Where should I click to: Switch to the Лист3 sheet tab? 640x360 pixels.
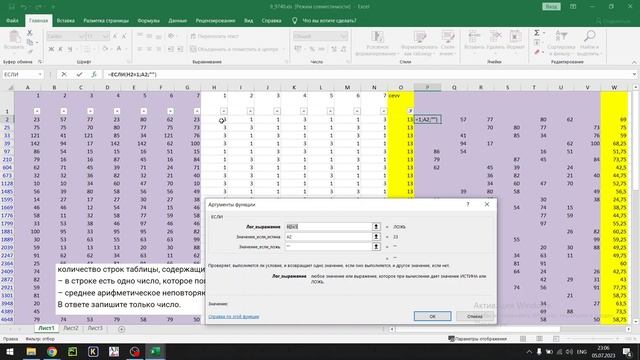click(x=95, y=328)
